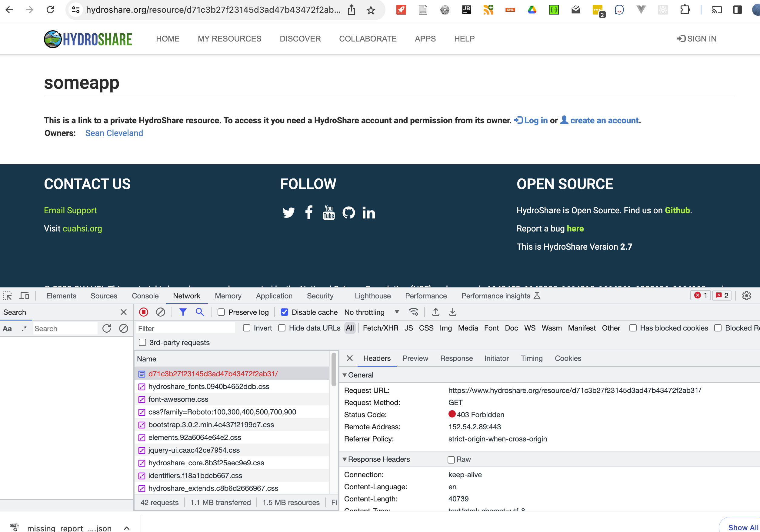
Task: Click the Log in link
Action: pos(531,121)
